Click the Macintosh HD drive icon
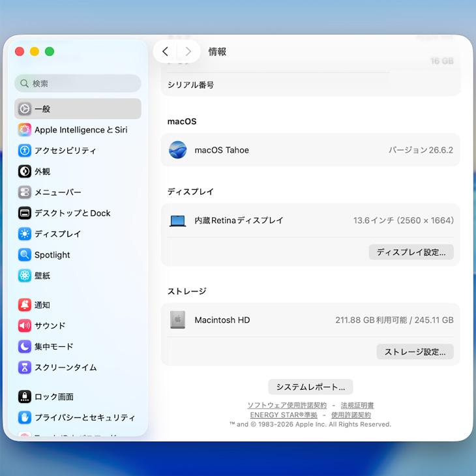476x476 pixels. (177, 320)
